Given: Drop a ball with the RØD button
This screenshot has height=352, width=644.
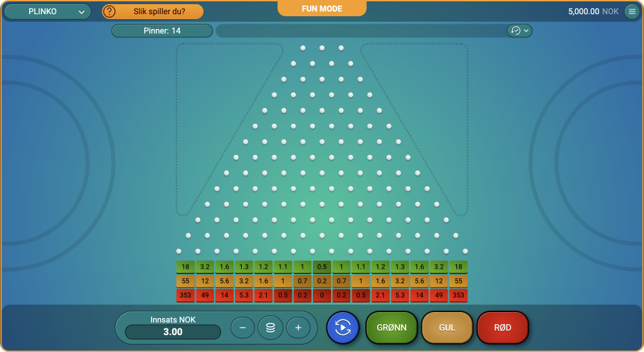Looking at the screenshot, I should [x=502, y=328].
